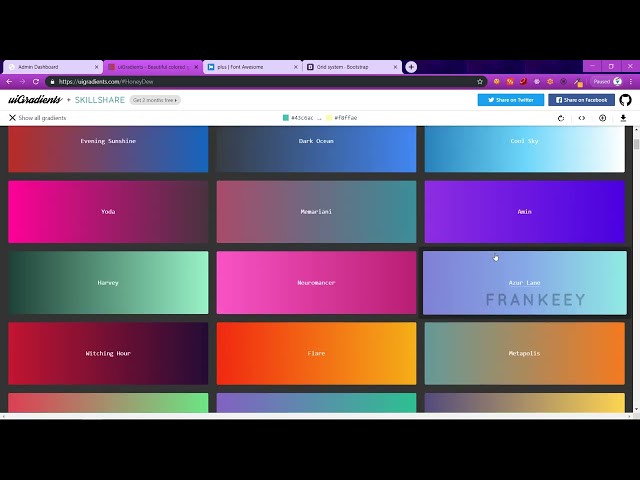Select the Dark Ocean gradient
The width and height of the screenshot is (640, 480).
(316, 149)
